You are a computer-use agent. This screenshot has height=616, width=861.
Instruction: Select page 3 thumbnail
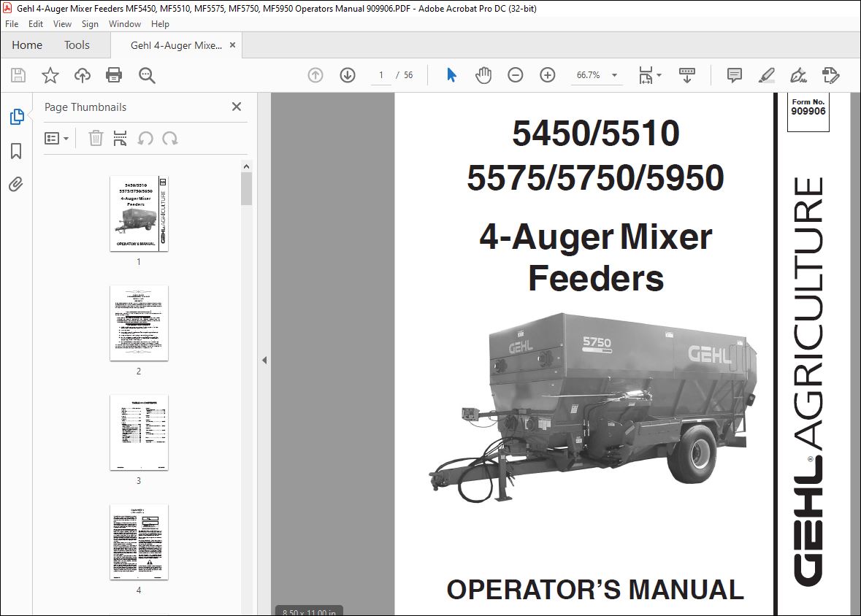[x=139, y=433]
